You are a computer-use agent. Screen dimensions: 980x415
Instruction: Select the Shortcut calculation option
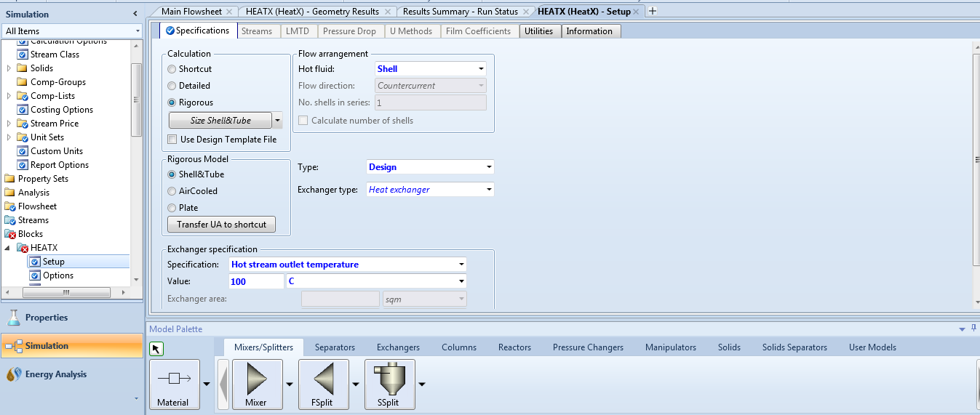172,69
